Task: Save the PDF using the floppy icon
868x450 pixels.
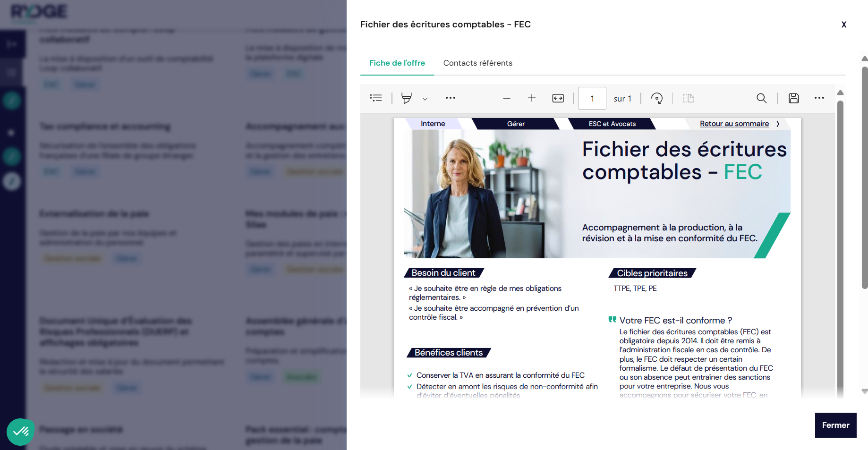Action: (x=794, y=98)
